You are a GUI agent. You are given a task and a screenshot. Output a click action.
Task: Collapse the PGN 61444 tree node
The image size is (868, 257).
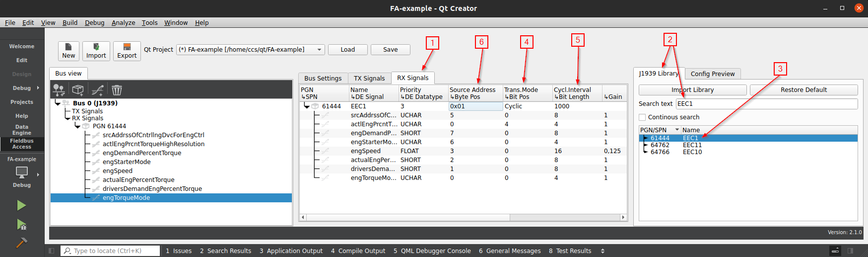pos(77,126)
